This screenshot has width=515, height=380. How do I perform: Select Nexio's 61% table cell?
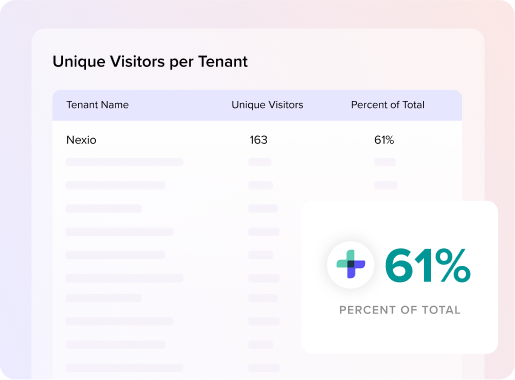[x=384, y=140]
